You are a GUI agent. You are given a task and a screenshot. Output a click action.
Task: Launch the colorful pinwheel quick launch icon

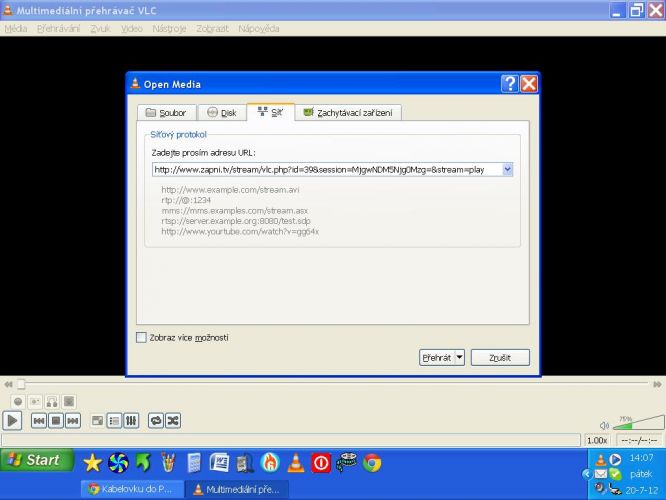[x=118, y=463]
